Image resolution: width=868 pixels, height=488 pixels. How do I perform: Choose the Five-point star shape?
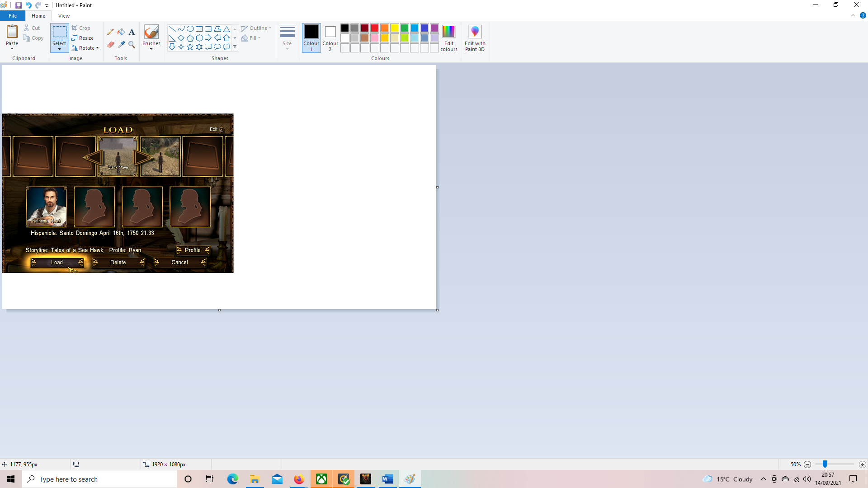(x=190, y=47)
